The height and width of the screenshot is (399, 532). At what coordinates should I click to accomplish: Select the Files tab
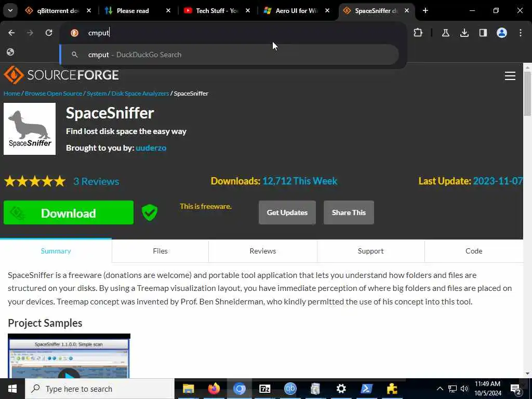point(160,251)
